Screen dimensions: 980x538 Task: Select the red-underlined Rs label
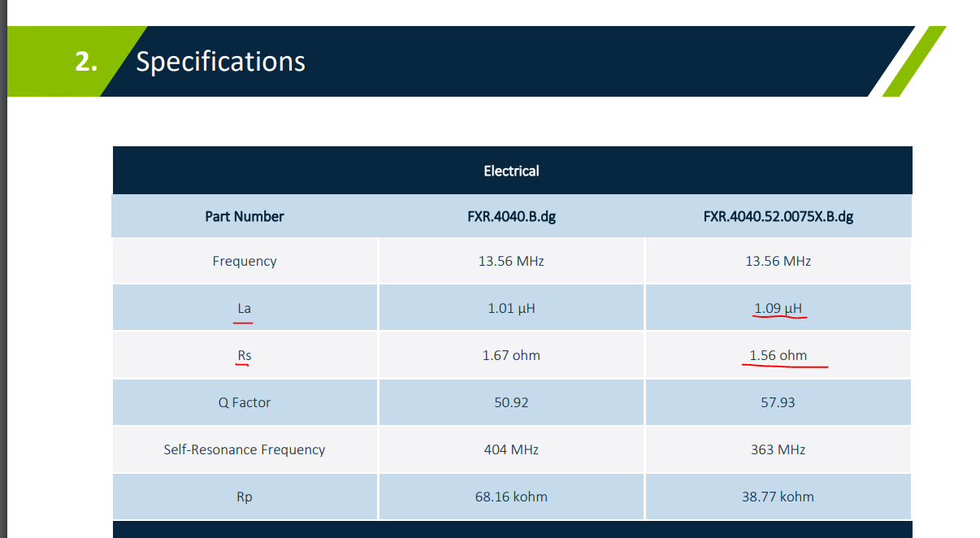click(245, 355)
